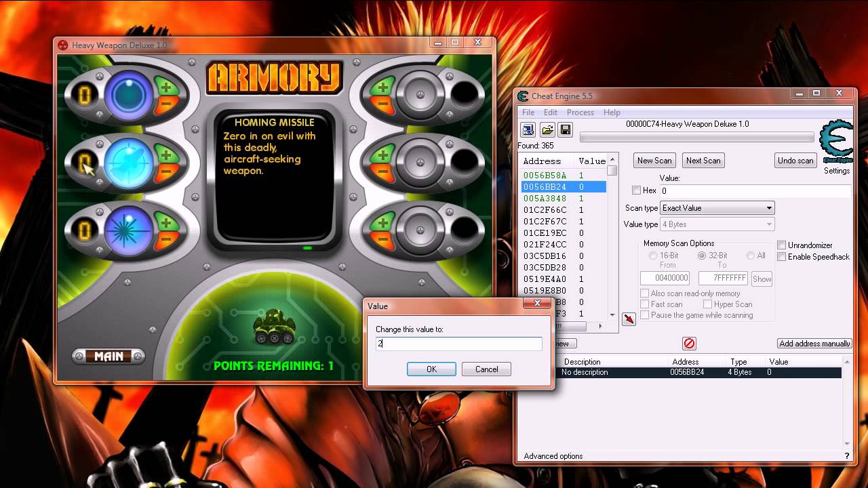The height and width of the screenshot is (488, 868).
Task: Click the minus button on bottom-right locked slot
Action: tap(382, 239)
